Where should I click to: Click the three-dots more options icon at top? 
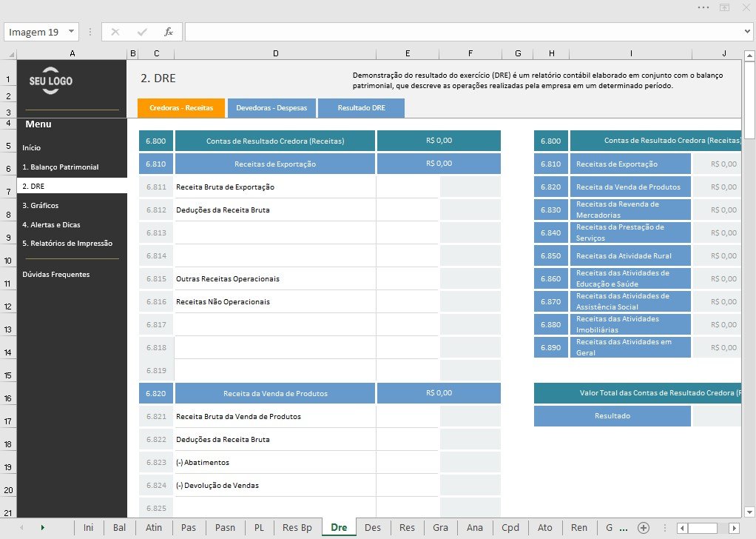(x=703, y=7)
